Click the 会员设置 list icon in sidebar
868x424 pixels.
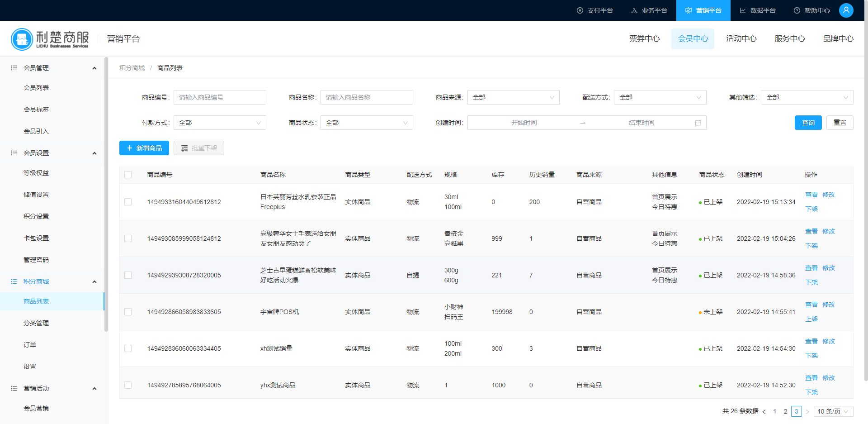coord(14,153)
